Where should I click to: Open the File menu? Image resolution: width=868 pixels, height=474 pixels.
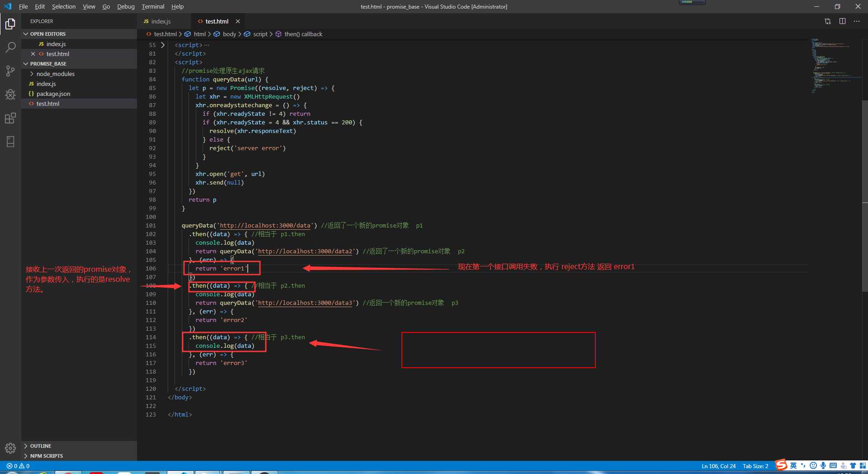click(x=24, y=6)
